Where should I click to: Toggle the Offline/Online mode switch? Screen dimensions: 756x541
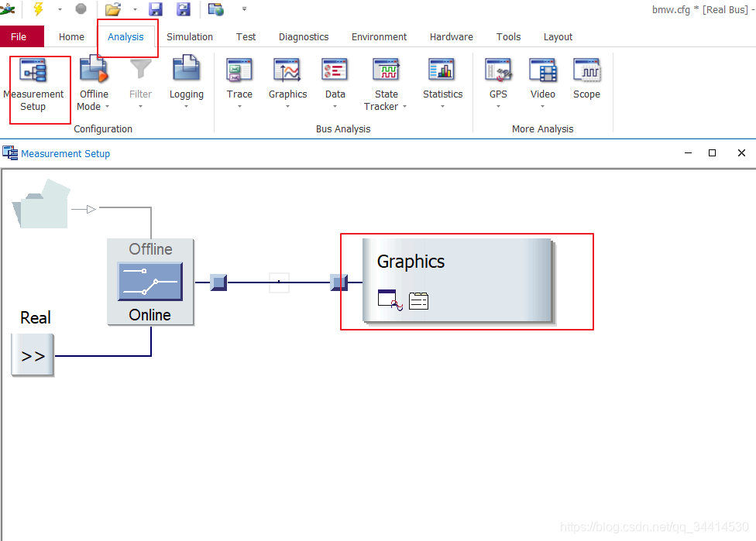point(150,282)
